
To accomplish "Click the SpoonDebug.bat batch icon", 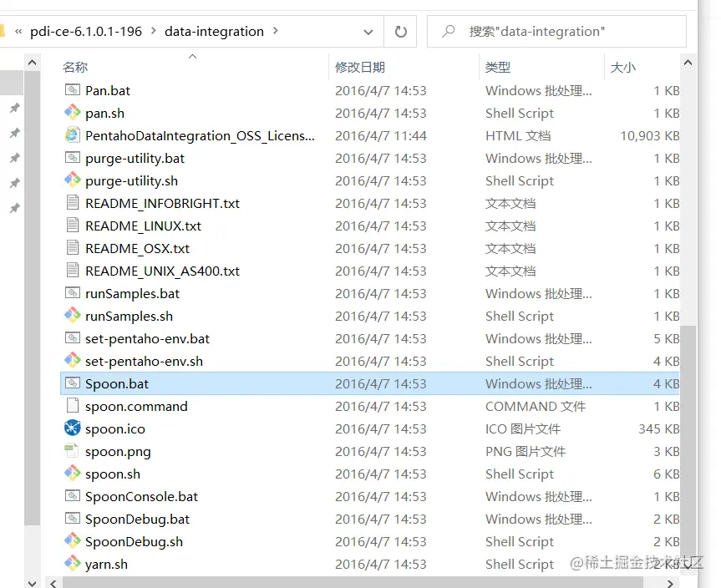I will (72, 518).
